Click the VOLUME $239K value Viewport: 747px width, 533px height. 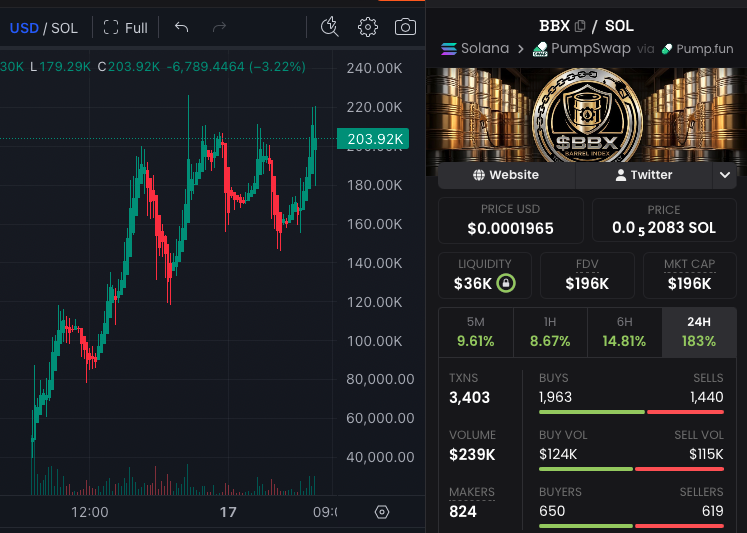point(472,454)
